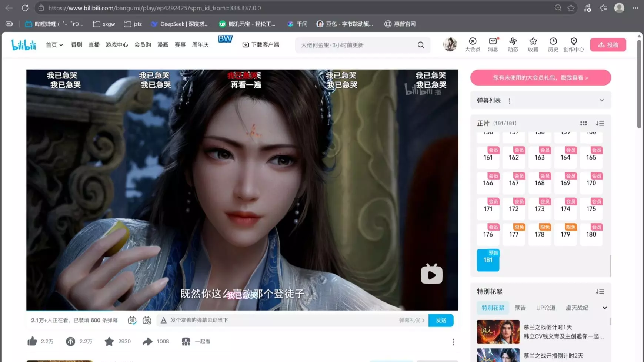644x362 pixels.
Task: Open the search magnifier icon in the search box
Action: click(421, 45)
